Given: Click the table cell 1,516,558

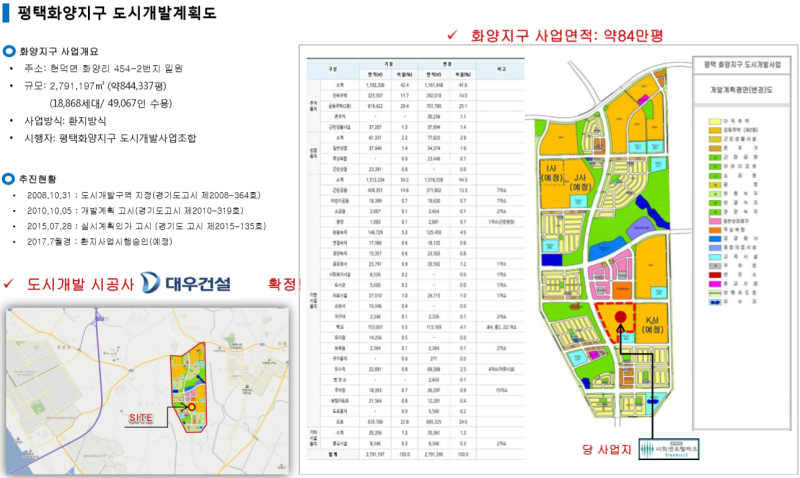Looking at the screenshot, I should 434,180.
